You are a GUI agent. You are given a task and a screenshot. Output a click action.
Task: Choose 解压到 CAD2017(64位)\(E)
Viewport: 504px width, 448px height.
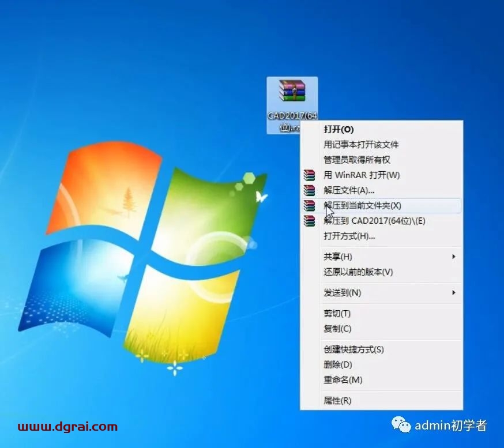coord(381,221)
